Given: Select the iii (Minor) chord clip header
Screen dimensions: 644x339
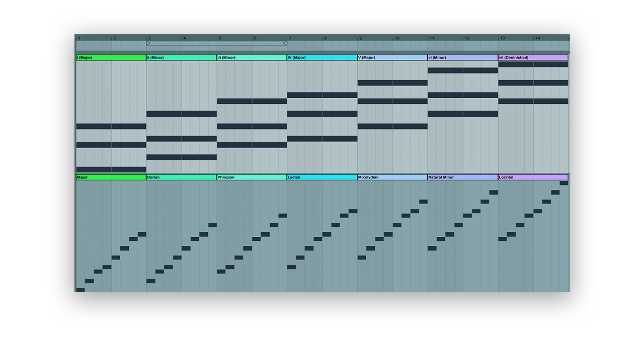Looking at the screenshot, I should point(252,57).
